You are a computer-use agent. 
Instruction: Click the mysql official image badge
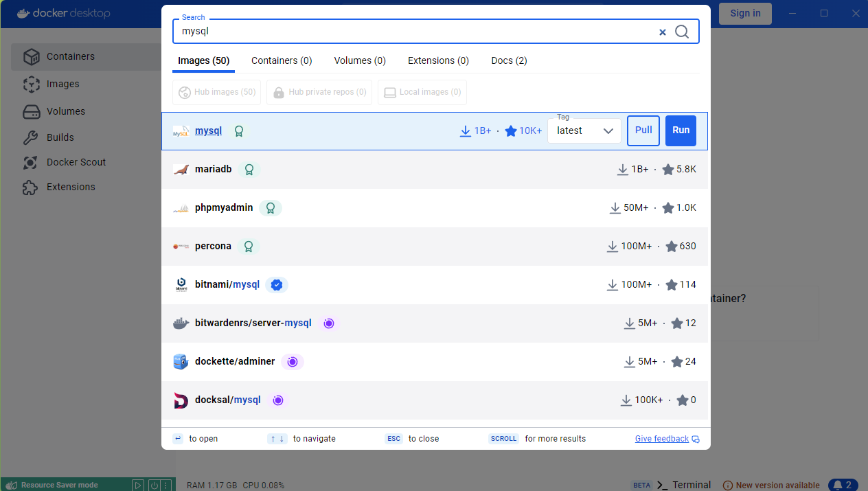tap(239, 131)
